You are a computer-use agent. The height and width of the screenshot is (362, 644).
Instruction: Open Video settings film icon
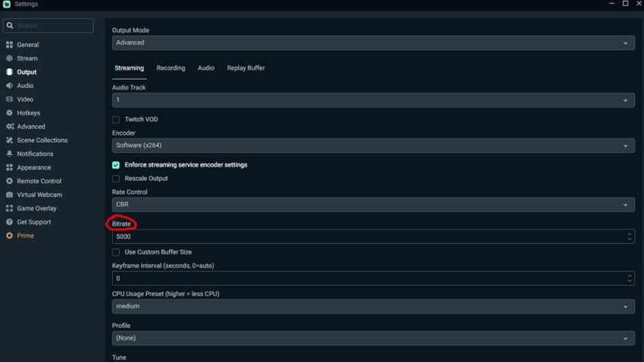coord(9,99)
